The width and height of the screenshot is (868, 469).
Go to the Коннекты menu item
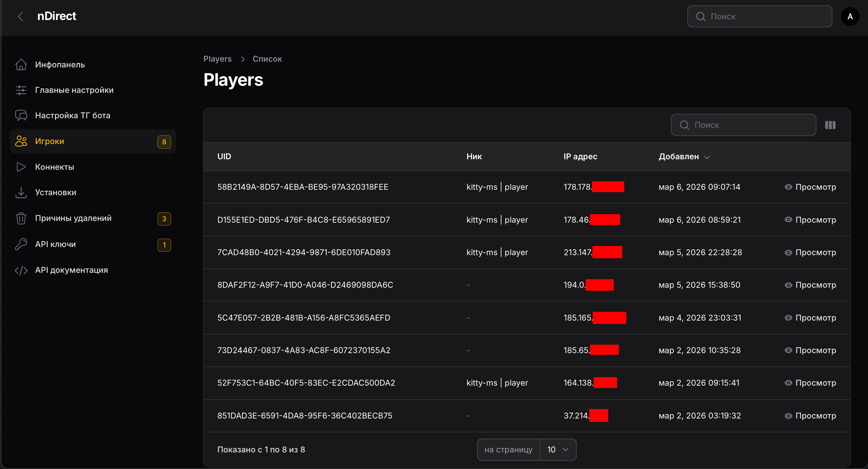click(55, 167)
